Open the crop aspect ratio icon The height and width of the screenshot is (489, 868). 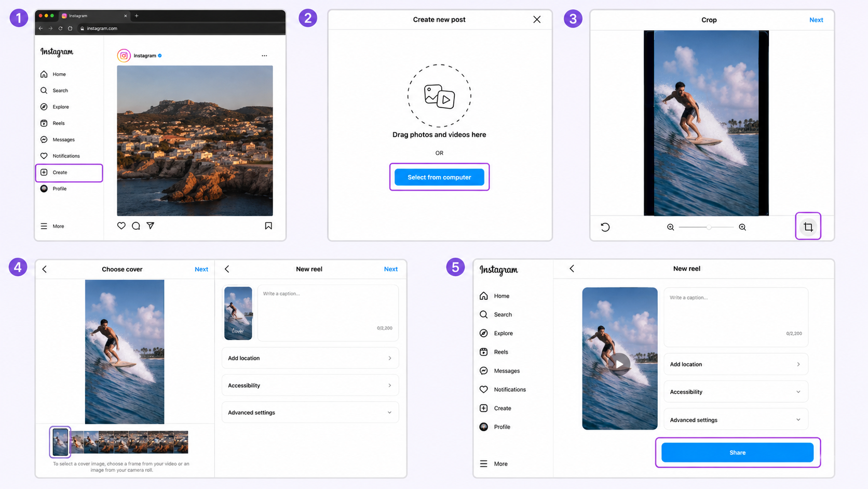pyautogui.click(x=808, y=227)
